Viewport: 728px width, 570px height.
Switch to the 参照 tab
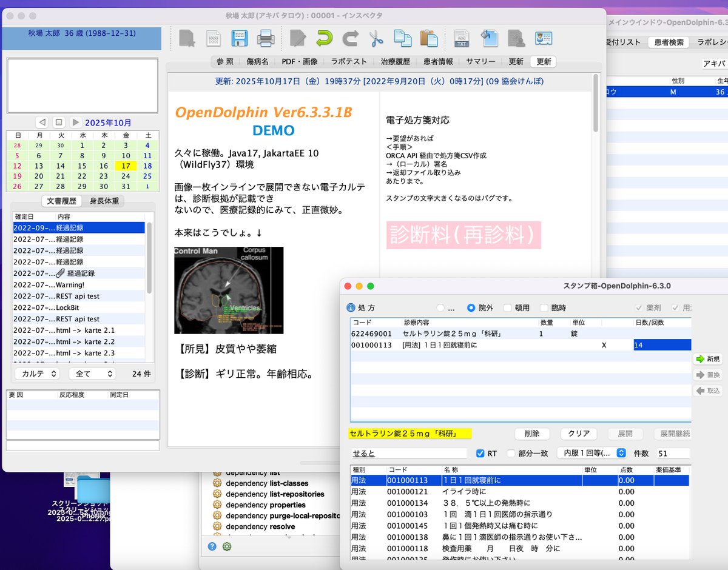(x=224, y=62)
